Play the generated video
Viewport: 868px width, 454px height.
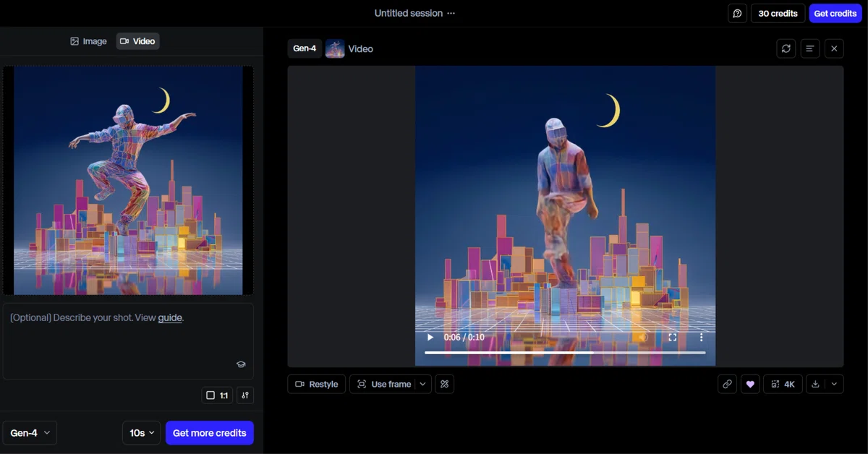pos(430,338)
